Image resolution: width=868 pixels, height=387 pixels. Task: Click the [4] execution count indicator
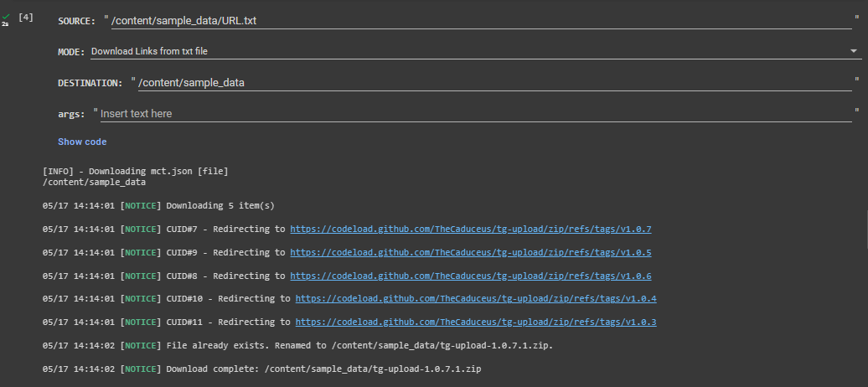26,18
